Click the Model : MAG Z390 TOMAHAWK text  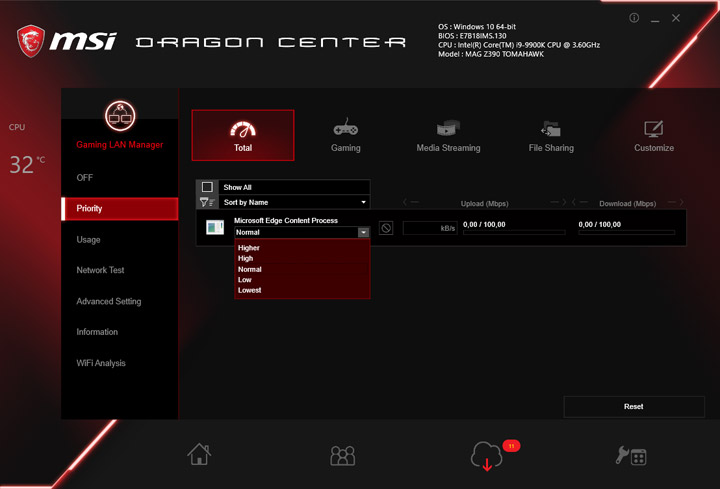491,54
